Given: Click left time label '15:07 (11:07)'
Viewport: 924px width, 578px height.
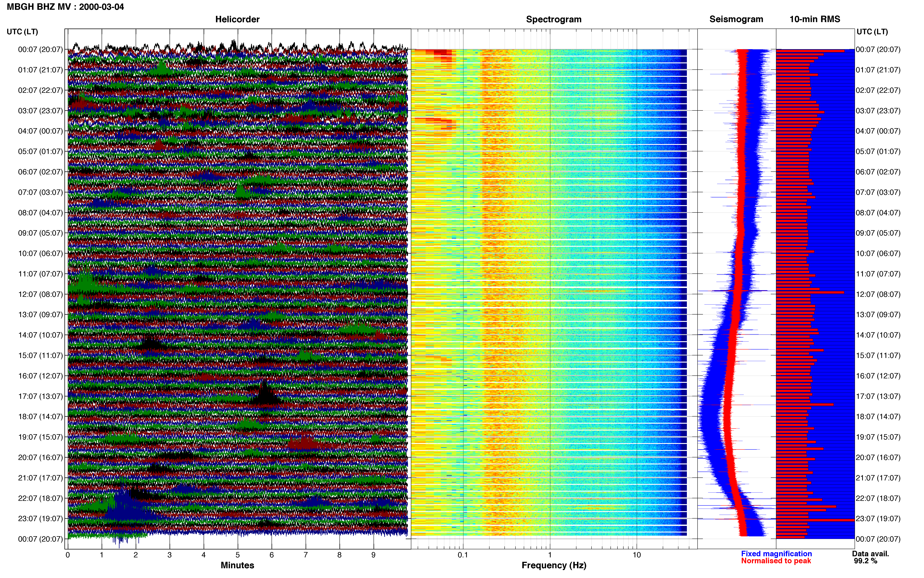Looking at the screenshot, I should pos(40,356).
